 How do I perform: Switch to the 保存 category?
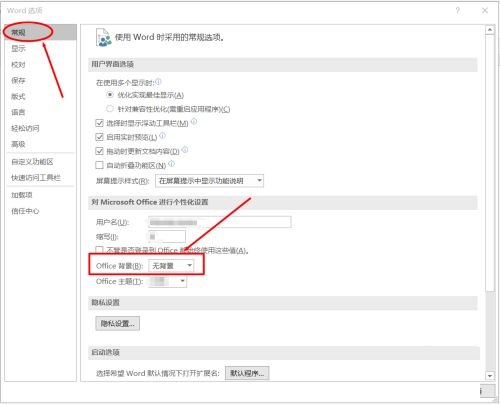tap(18, 80)
